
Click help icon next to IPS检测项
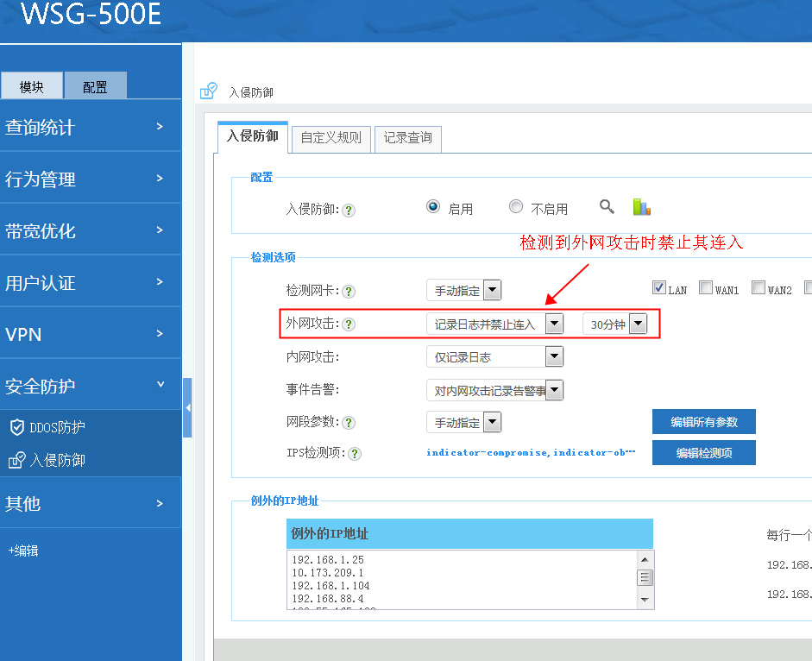click(355, 454)
